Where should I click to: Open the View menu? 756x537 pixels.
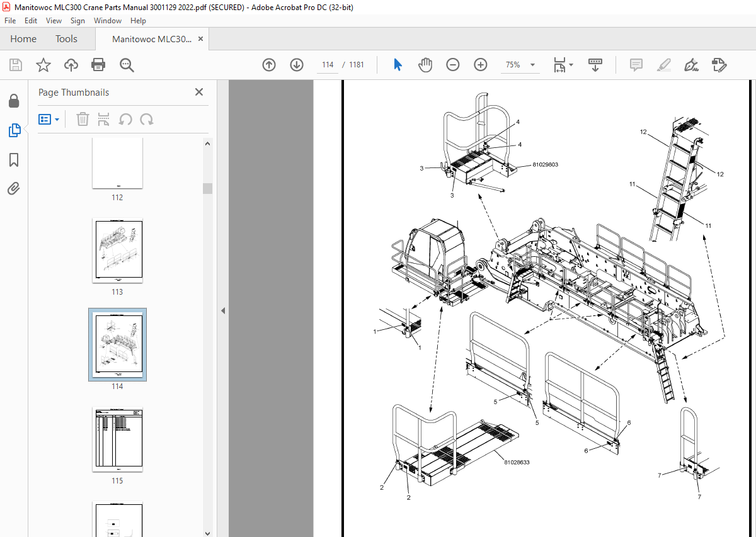pos(54,21)
